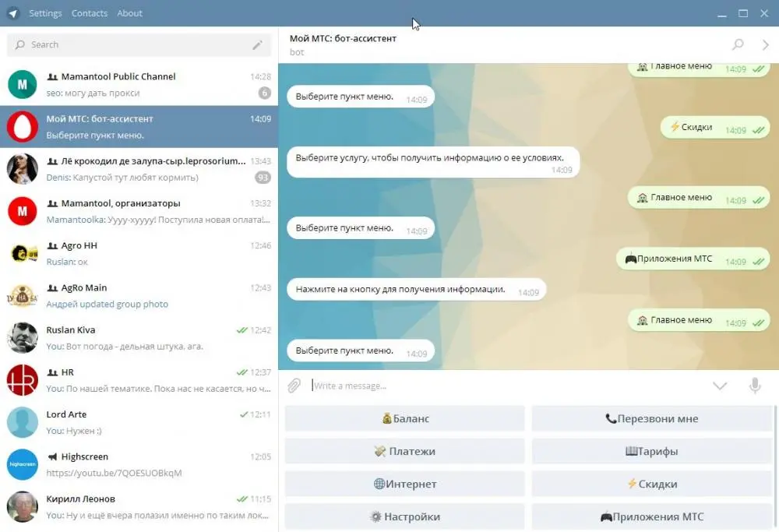Image resolution: width=779 pixels, height=532 pixels.
Task: Click the Lord Arte default avatar
Action: coord(23,422)
